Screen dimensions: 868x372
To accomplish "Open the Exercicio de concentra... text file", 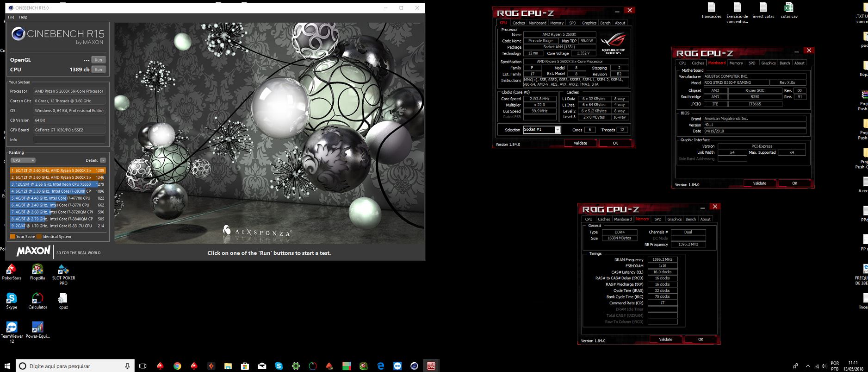I will [737, 13].
